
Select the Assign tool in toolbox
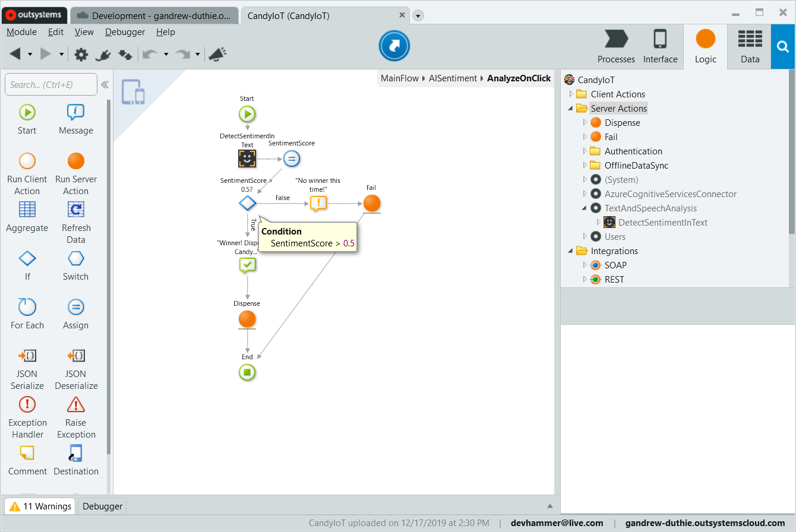coord(75,314)
